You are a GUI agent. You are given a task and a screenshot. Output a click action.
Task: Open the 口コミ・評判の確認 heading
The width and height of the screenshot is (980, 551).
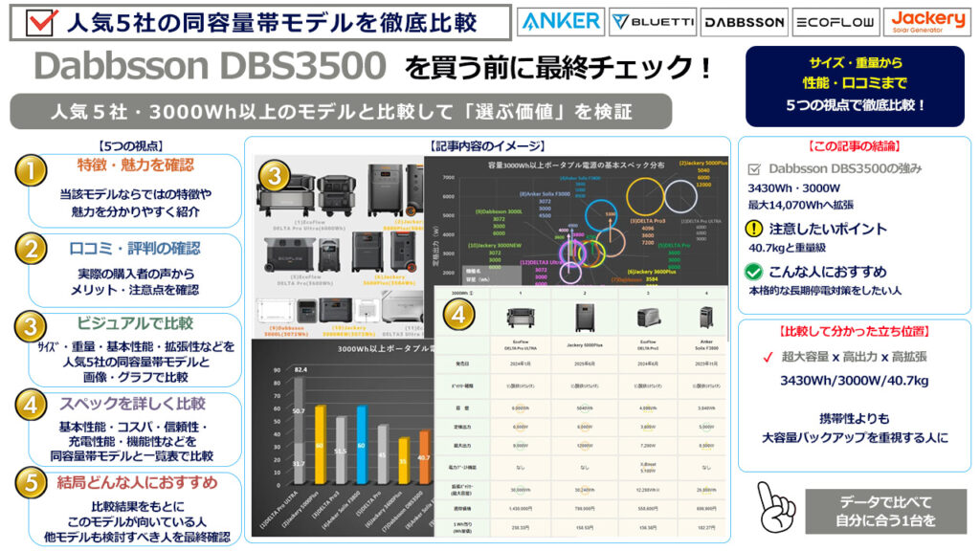tap(134, 248)
